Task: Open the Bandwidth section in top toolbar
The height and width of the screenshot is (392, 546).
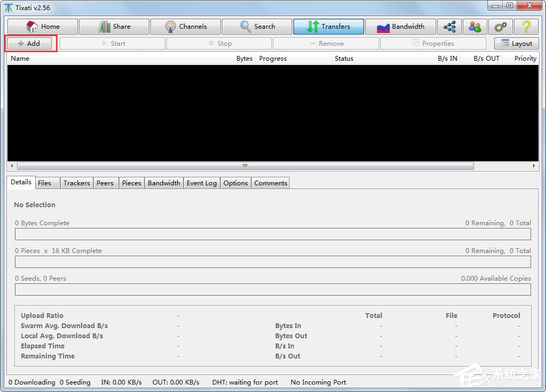Action: [x=400, y=27]
